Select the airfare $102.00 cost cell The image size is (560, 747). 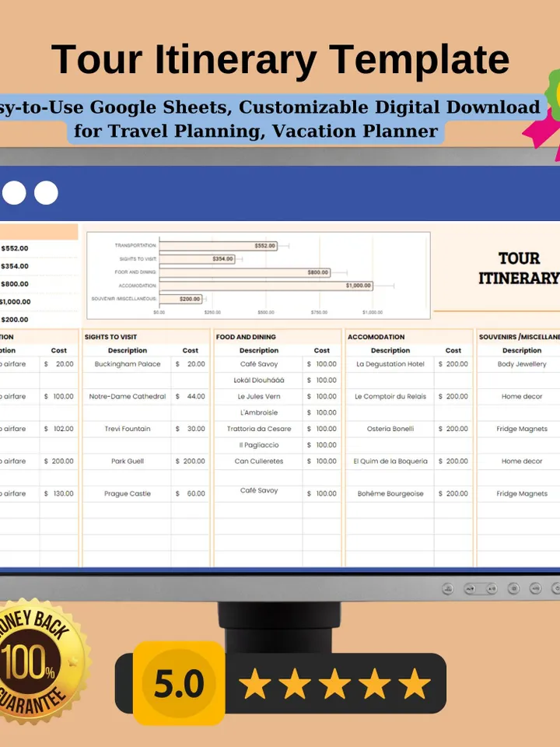[x=59, y=429]
